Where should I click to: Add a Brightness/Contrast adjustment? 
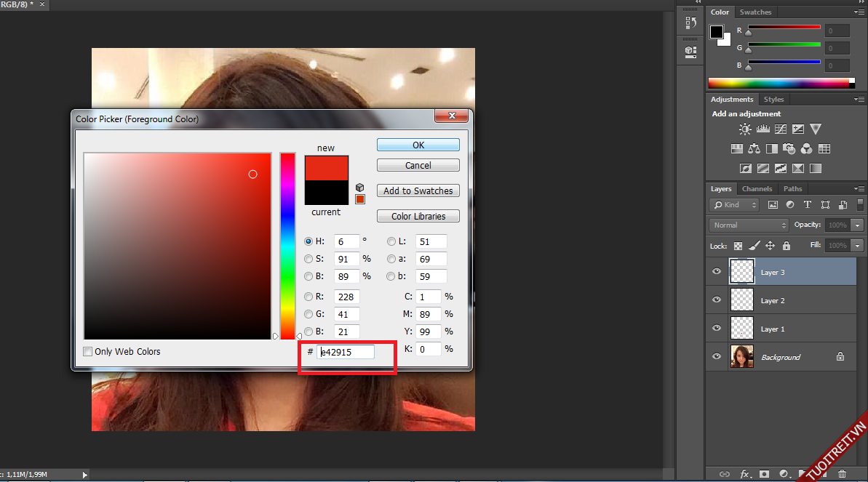pos(745,129)
